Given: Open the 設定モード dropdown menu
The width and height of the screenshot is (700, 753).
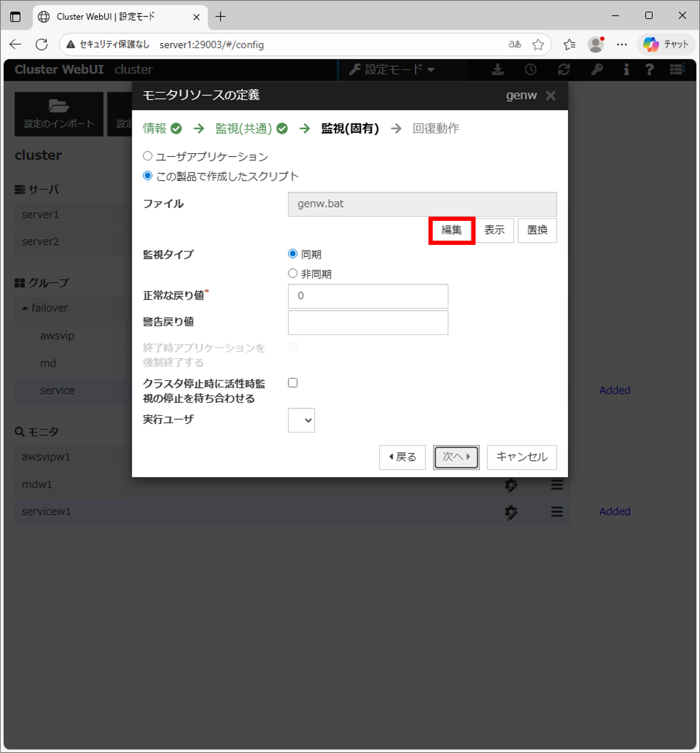Looking at the screenshot, I should (x=392, y=70).
